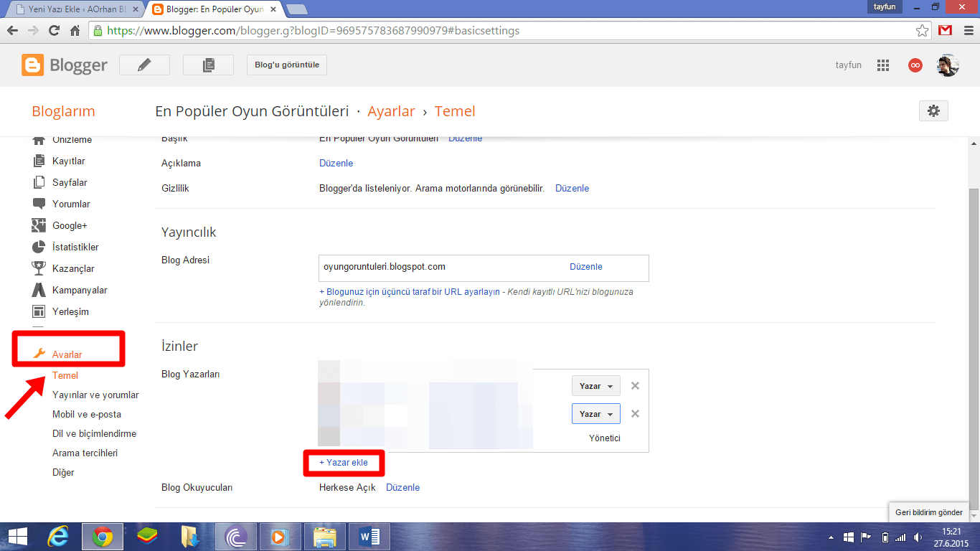Click the + Yazar ekle link
The width and height of the screenshot is (980, 551).
tap(344, 463)
